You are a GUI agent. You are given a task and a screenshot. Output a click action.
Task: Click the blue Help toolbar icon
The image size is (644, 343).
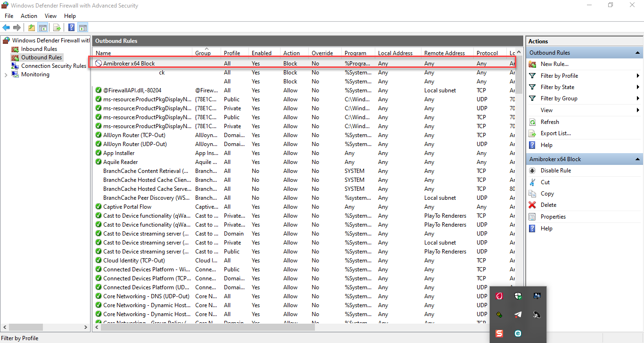[71, 27]
